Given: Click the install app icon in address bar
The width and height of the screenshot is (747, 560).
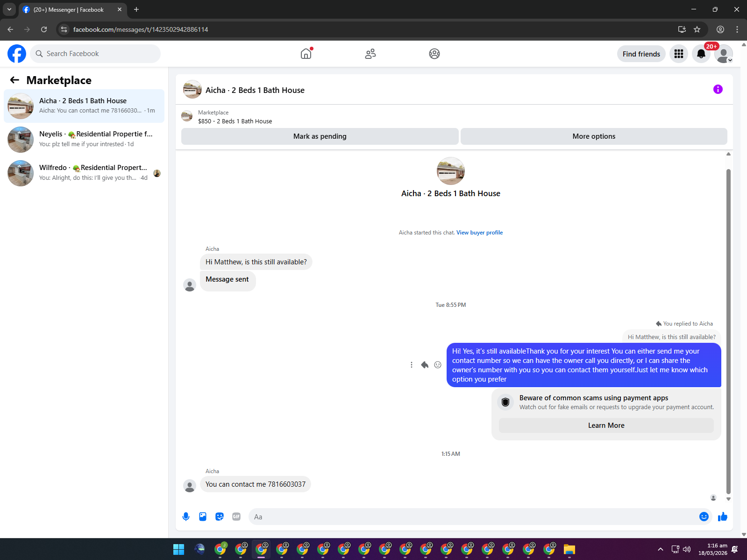Looking at the screenshot, I should point(682,29).
